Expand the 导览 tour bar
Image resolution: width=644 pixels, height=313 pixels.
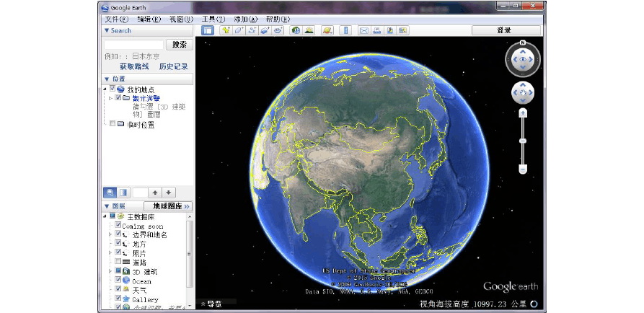pyautogui.click(x=211, y=304)
